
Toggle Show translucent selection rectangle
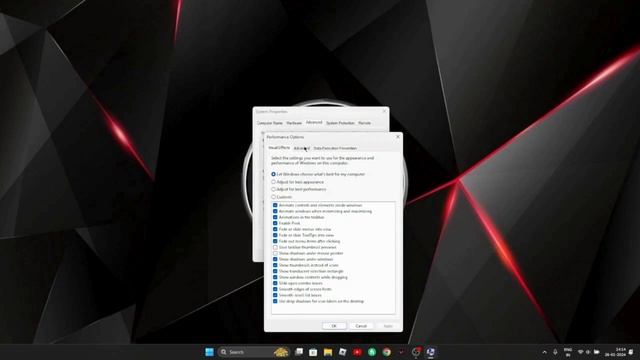275,271
